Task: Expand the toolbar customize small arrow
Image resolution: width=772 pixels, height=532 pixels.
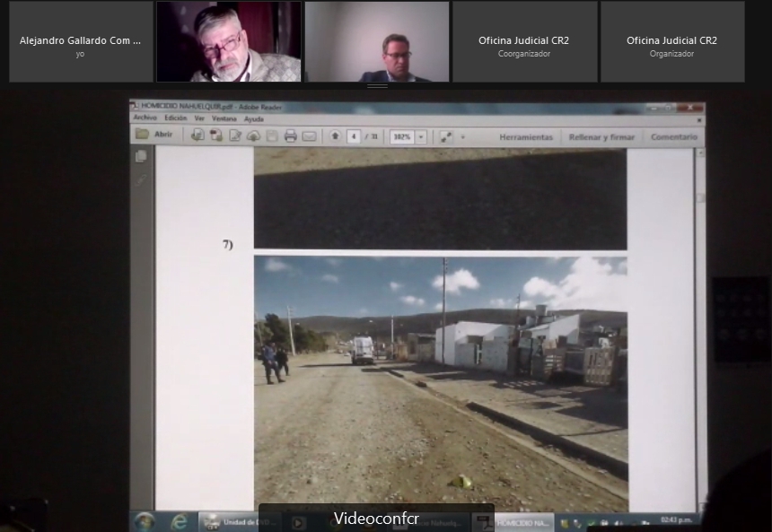Action: tap(463, 137)
